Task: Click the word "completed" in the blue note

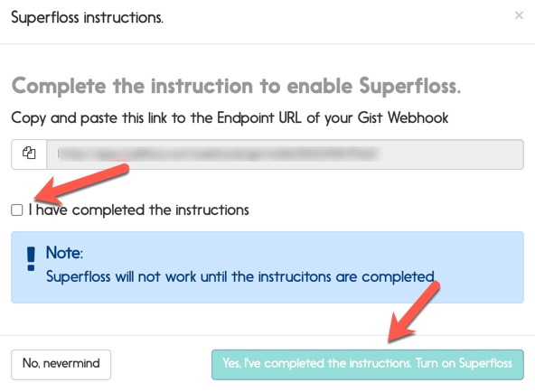Action: click(399, 276)
